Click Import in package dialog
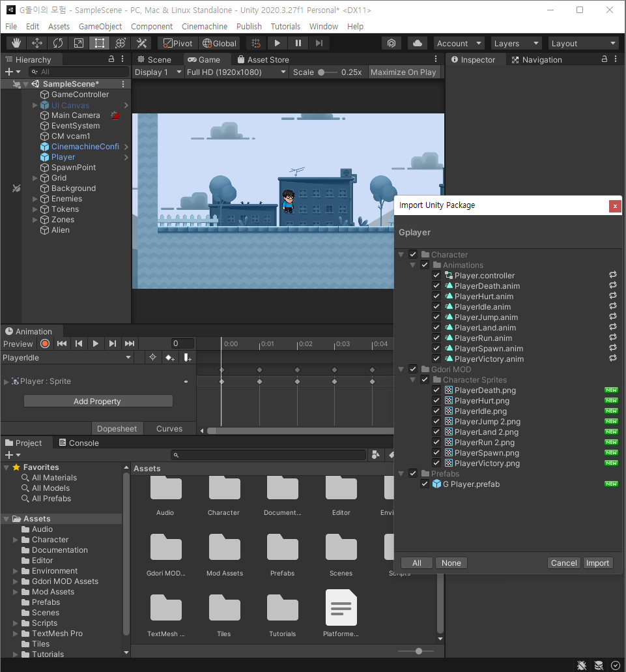Viewport: 626px width, 672px height. click(x=597, y=562)
